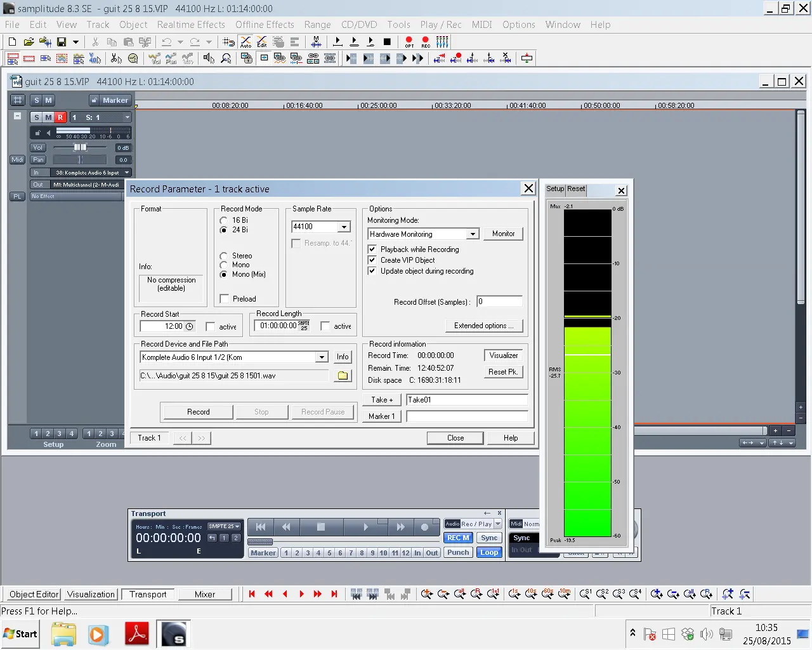Click the Stop square in the top toolbar

click(387, 42)
